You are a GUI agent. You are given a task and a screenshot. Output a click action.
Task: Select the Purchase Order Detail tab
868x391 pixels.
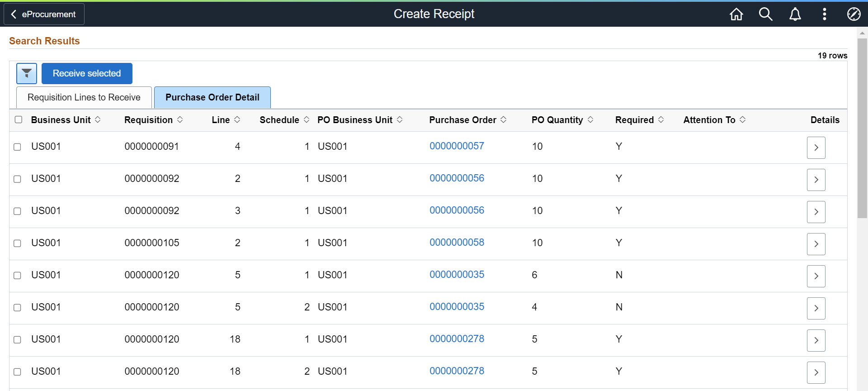[212, 97]
